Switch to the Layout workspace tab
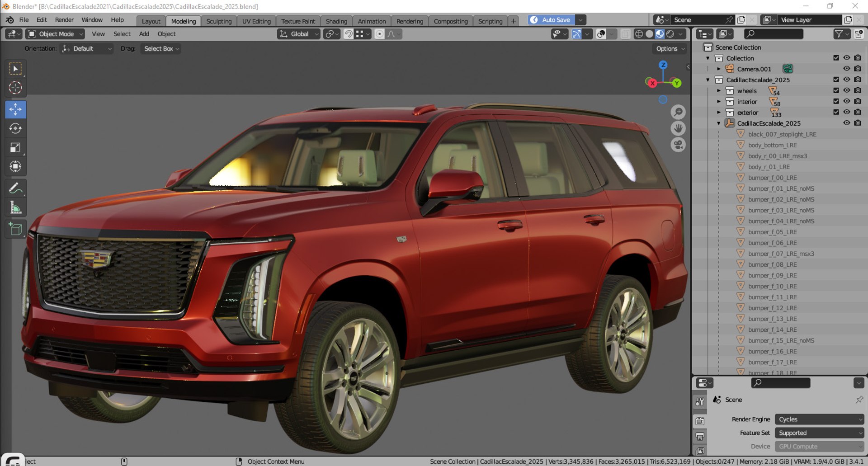 pos(151,21)
